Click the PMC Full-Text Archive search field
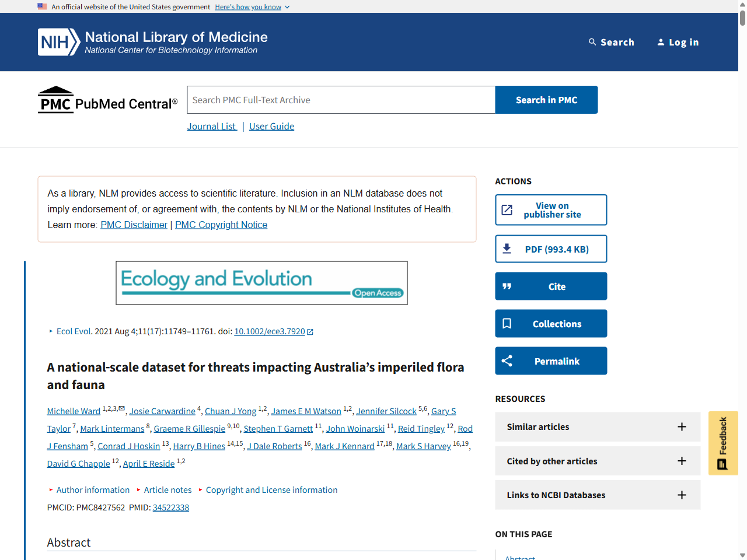The image size is (747, 560). (x=341, y=100)
